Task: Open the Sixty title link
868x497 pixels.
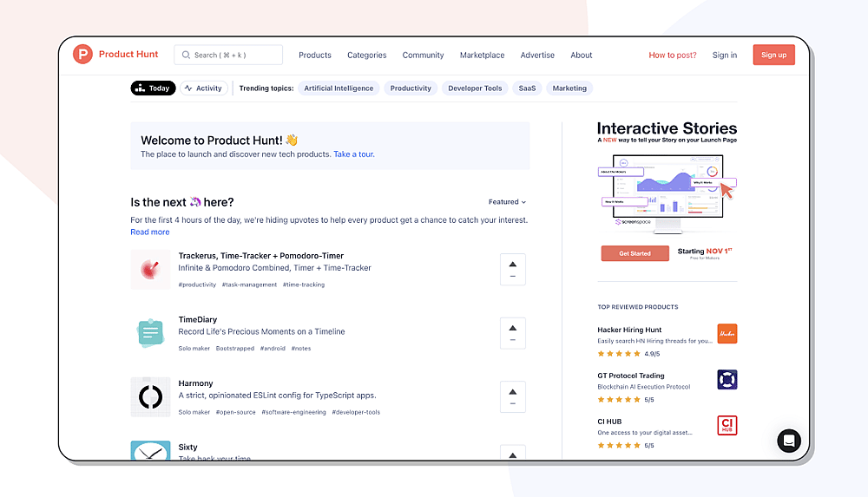Action: [187, 447]
